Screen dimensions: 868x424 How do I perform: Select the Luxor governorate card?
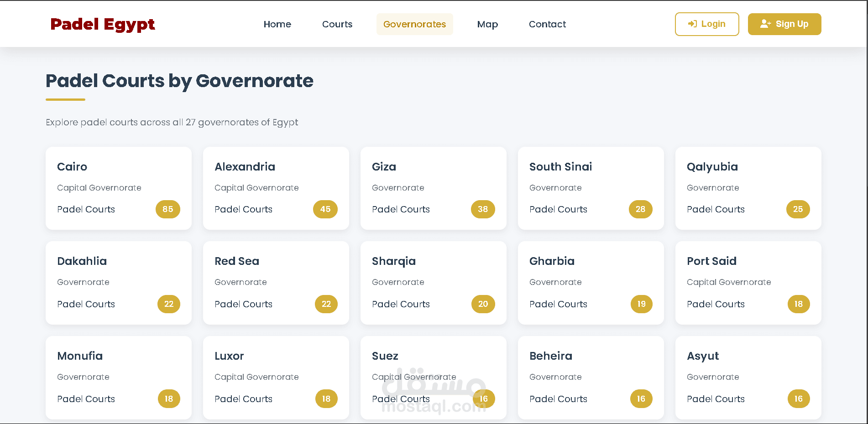[276, 378]
